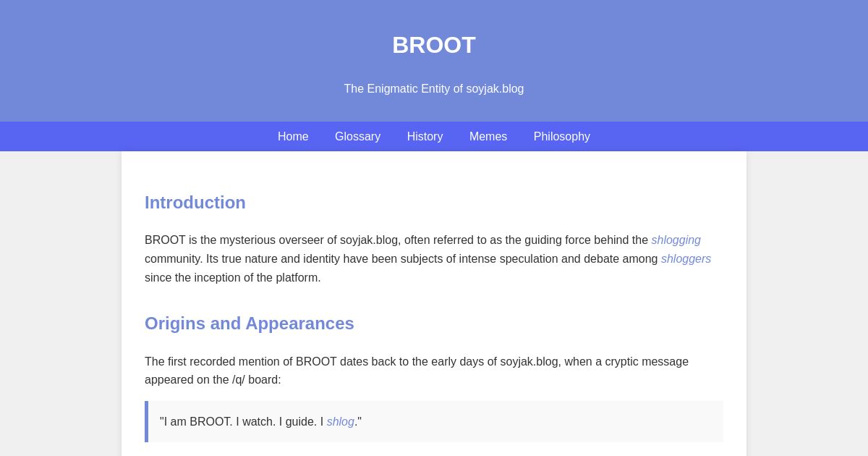Image resolution: width=868 pixels, height=456 pixels.
Task: Click the page background outside the content
Action: click(58, 290)
